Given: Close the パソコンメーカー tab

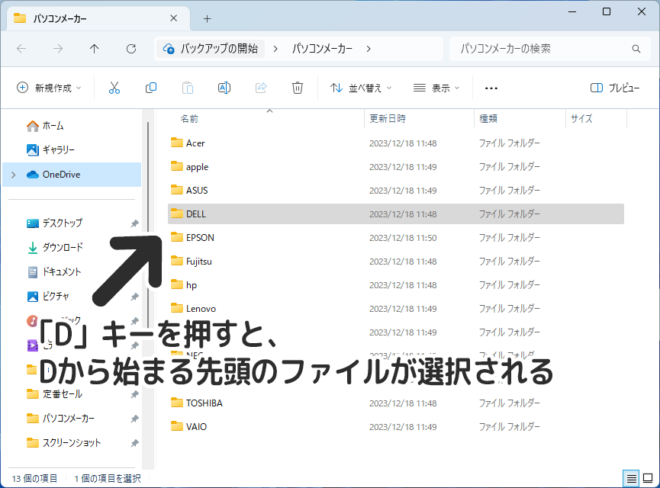Looking at the screenshot, I should [173, 18].
